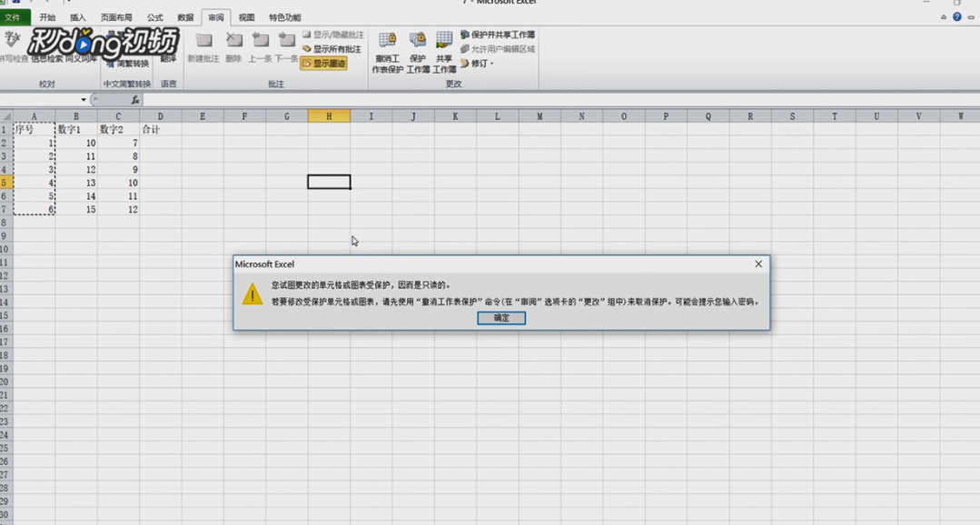
Task: Switch to the 页面布局 ribbon tab
Action: pos(116,17)
